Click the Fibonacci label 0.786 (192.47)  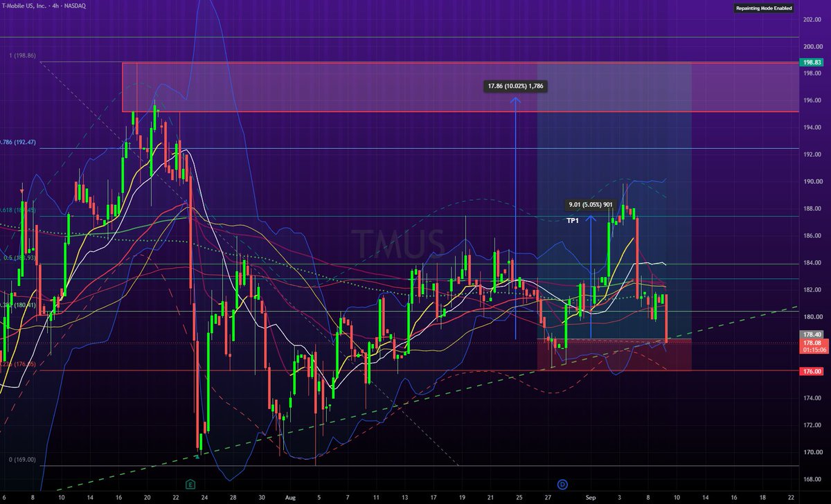click(x=18, y=142)
